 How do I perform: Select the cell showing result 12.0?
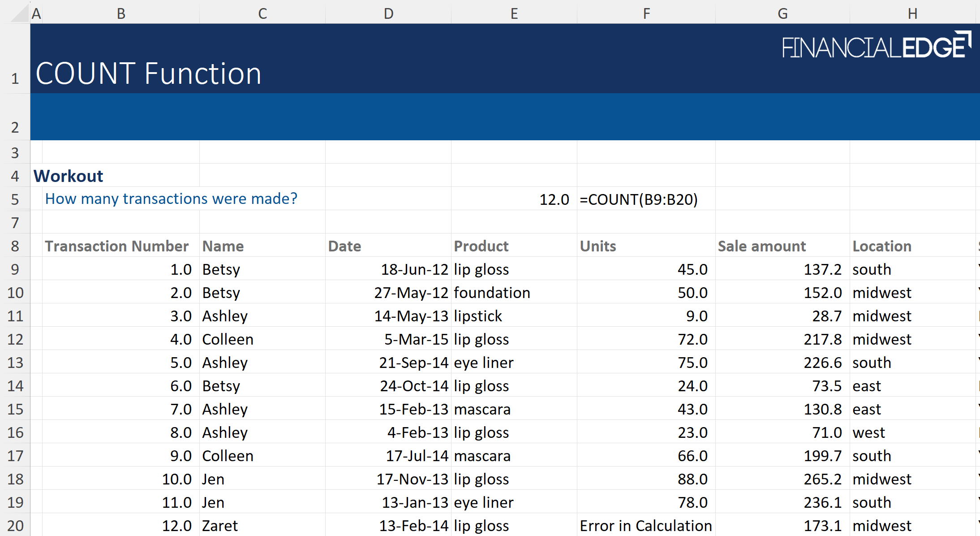coord(554,199)
